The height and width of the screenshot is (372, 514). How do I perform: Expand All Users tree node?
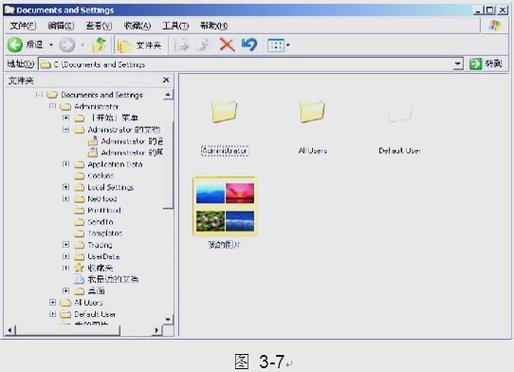click(x=52, y=302)
